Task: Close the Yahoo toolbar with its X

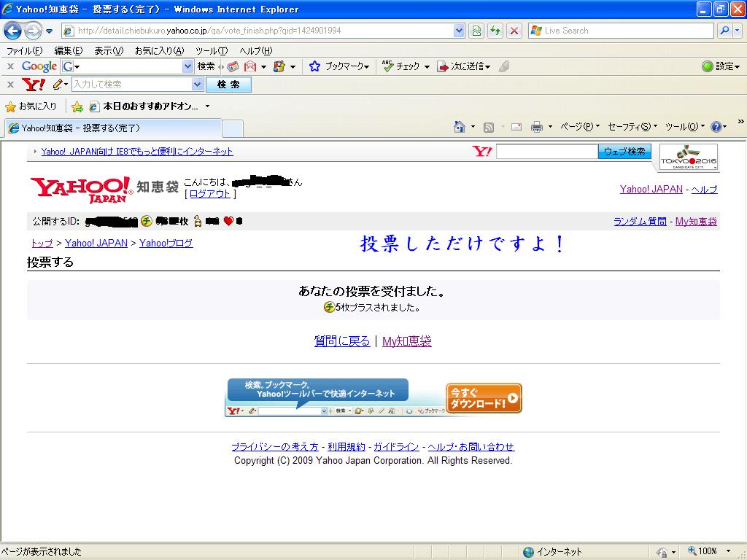Action: pos(10,85)
